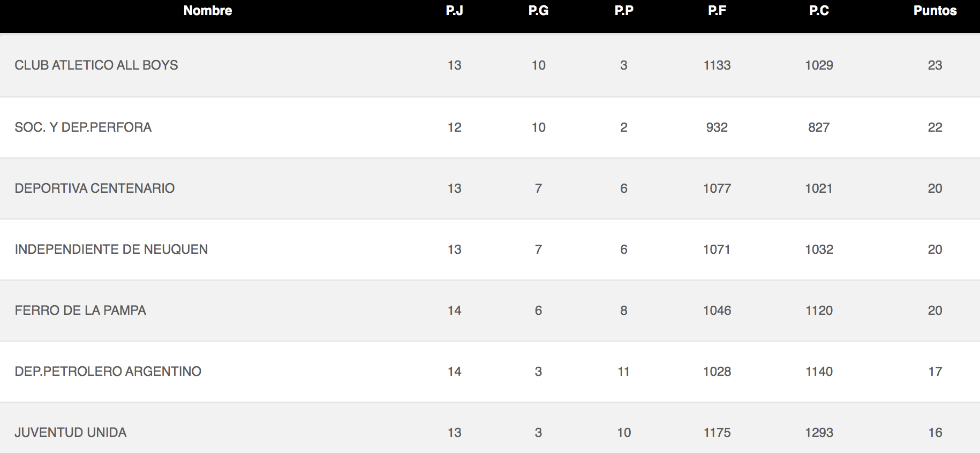Click the 827 P.C value for Perfora

click(x=819, y=127)
